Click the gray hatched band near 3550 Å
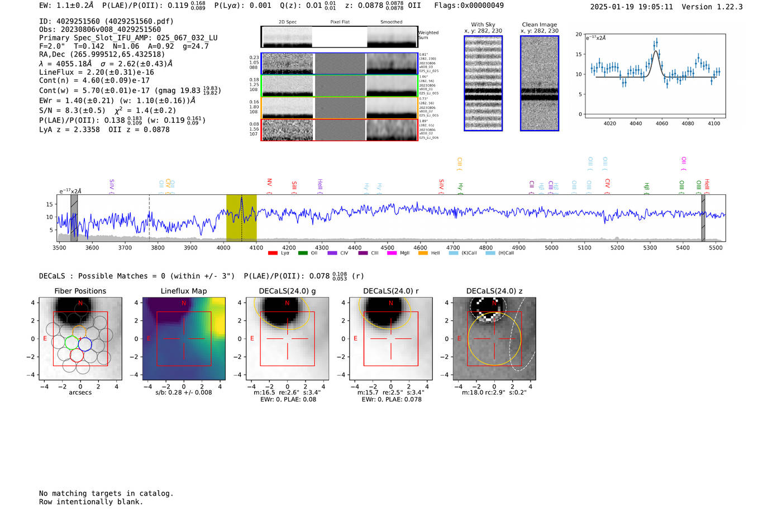The height and width of the screenshot is (532, 782). [x=74, y=218]
